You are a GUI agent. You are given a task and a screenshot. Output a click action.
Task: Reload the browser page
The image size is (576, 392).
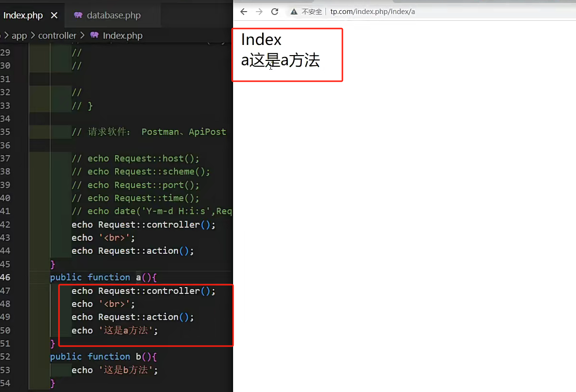click(274, 12)
